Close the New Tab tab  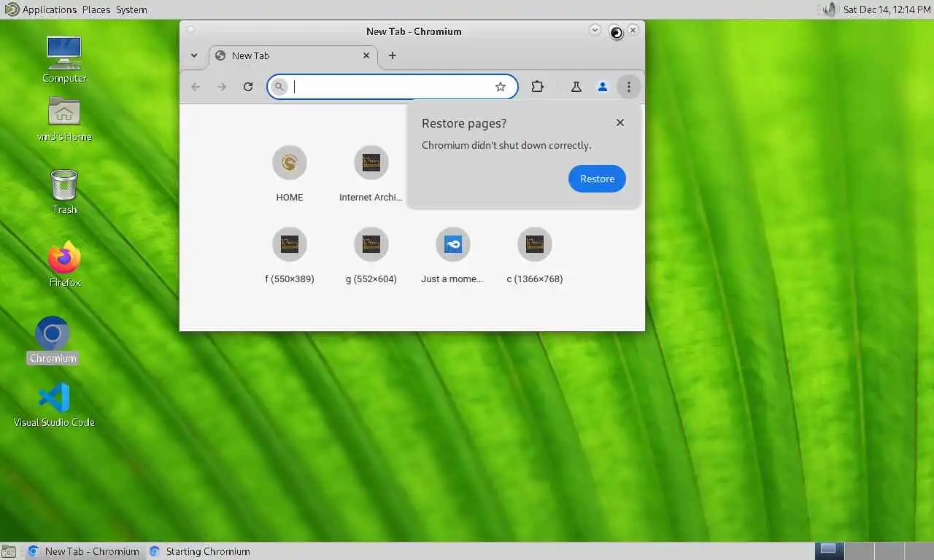click(366, 55)
